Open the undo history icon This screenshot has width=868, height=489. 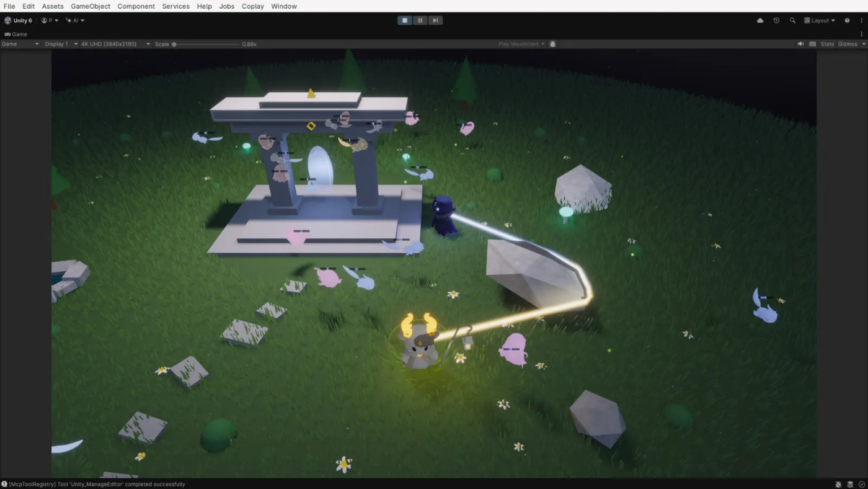pos(776,20)
